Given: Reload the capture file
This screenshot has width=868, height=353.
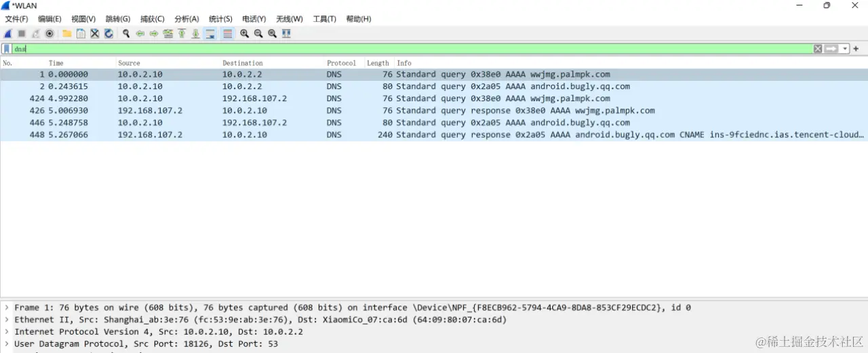Looking at the screenshot, I should (x=108, y=33).
